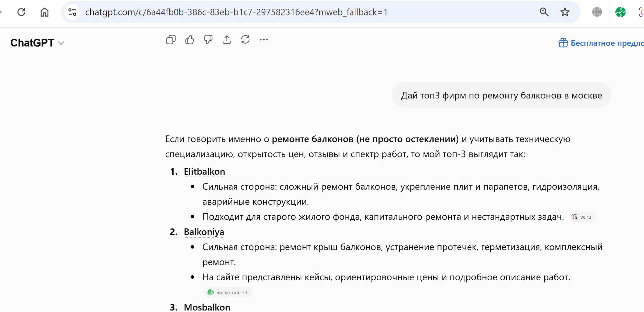644x312 pixels.
Task: Open the Бесплатное предложение gift link
Action: (x=601, y=43)
